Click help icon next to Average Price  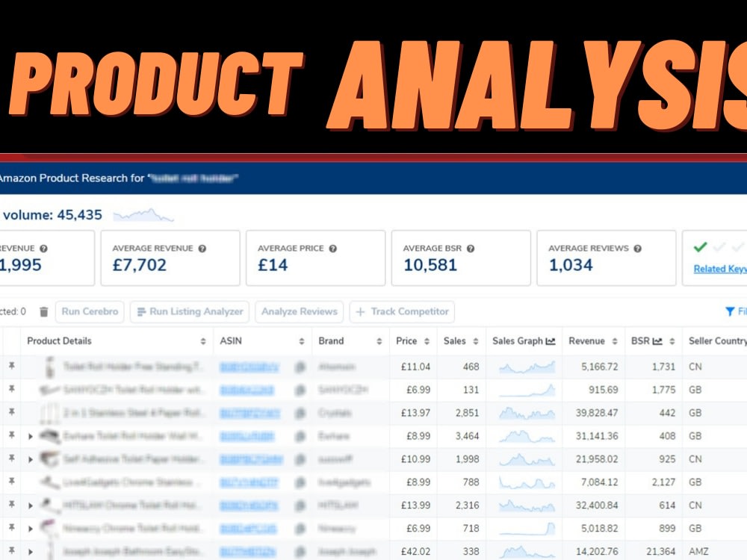332,249
